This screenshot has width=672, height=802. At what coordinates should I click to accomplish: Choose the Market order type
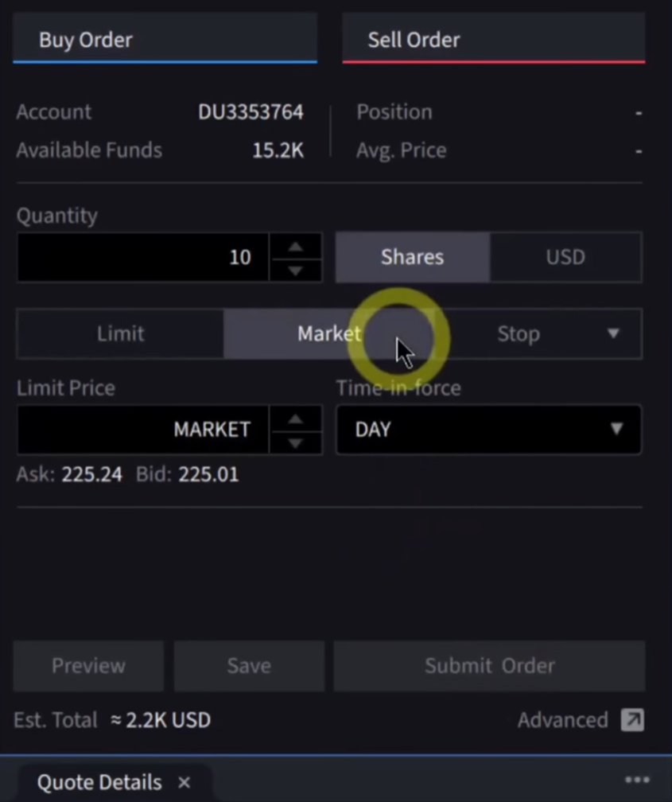point(328,333)
